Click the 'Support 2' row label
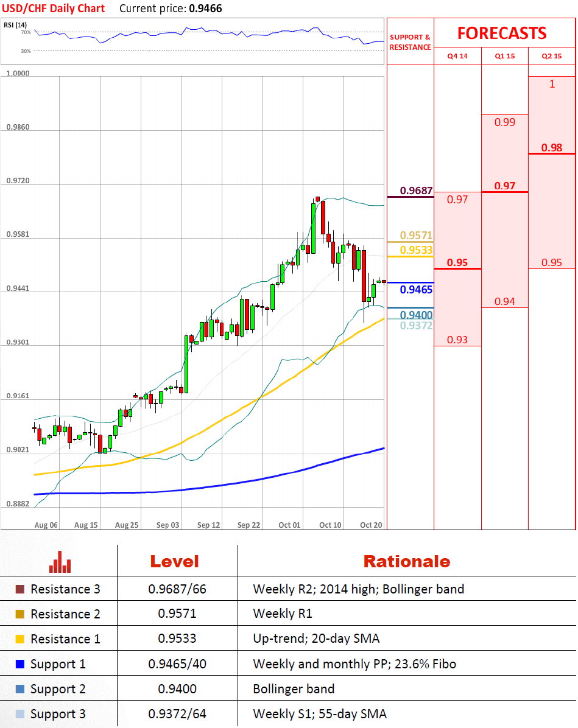Image resolution: width=578 pixels, height=728 pixels. click(58, 690)
